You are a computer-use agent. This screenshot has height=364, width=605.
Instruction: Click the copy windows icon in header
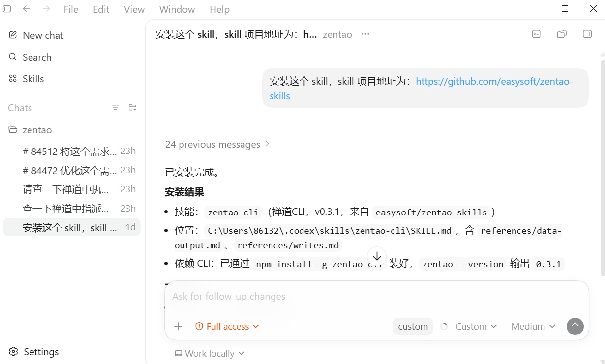[562, 34]
